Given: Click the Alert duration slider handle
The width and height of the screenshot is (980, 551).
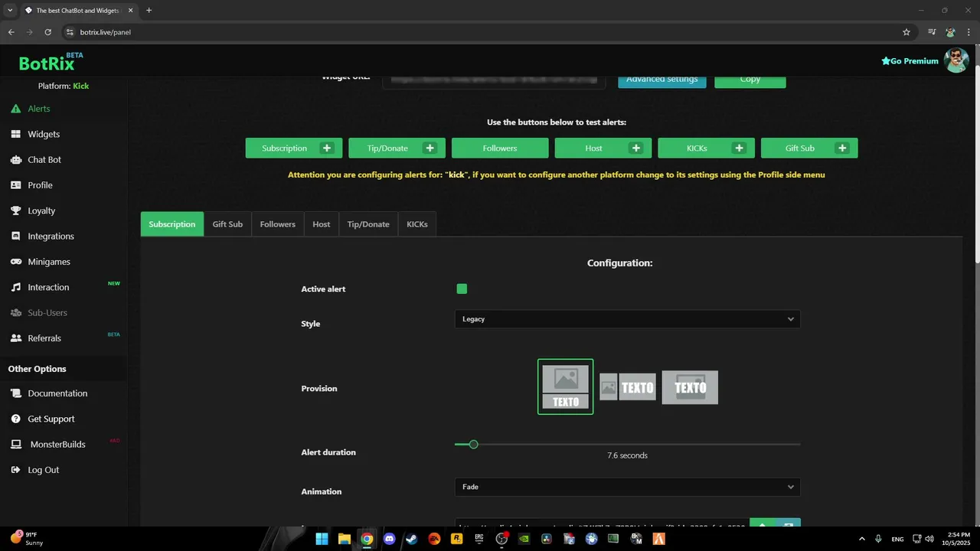Looking at the screenshot, I should [473, 444].
